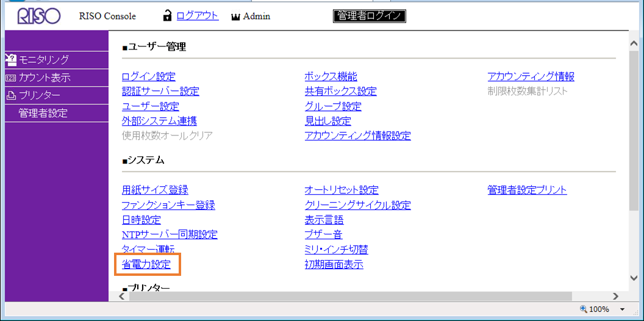Open the 日時設定 link
The image size is (644, 321).
coord(141,220)
